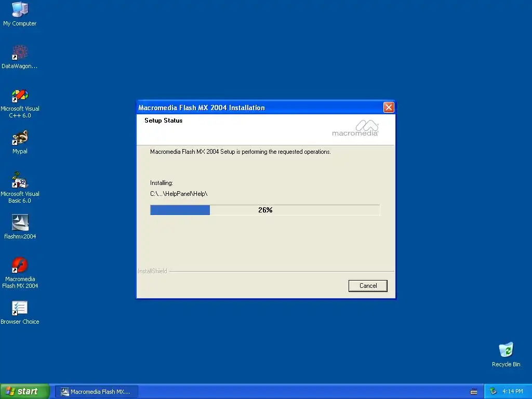The width and height of the screenshot is (532, 399).
Task: Click the on-screen keyboard tray icon
Action: [x=474, y=392]
